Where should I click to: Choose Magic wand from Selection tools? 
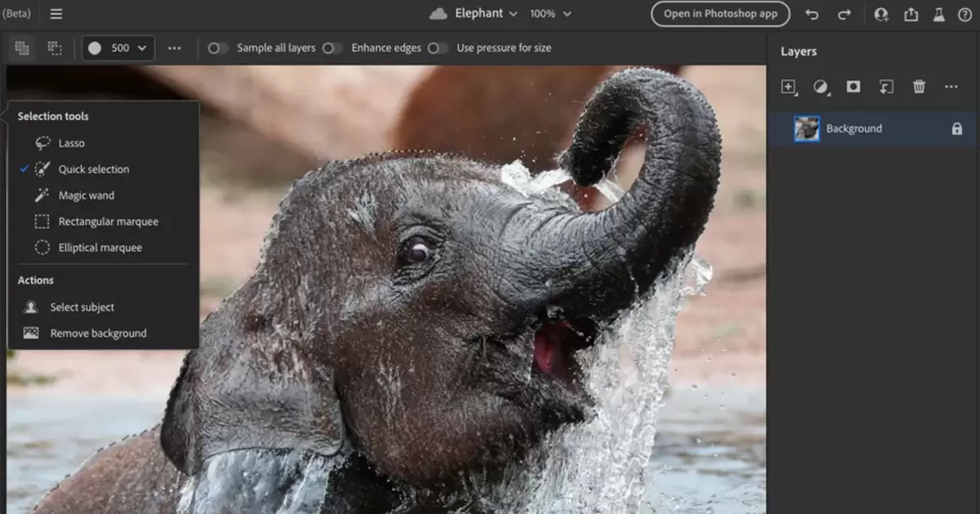click(x=86, y=196)
